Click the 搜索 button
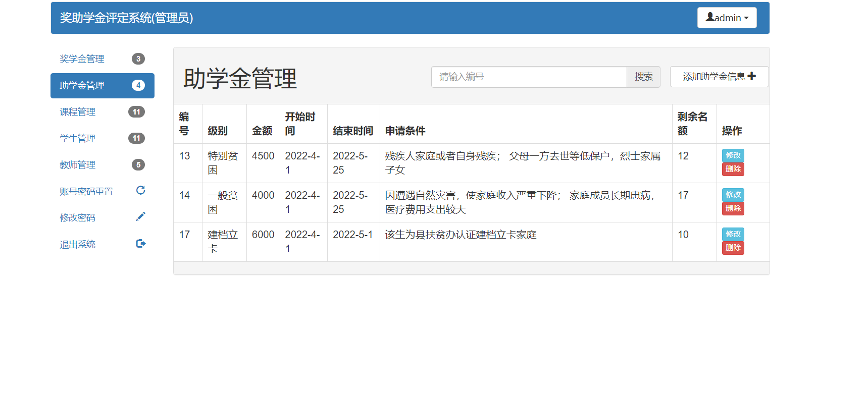Viewport: 868px width, 396px height. [x=643, y=77]
